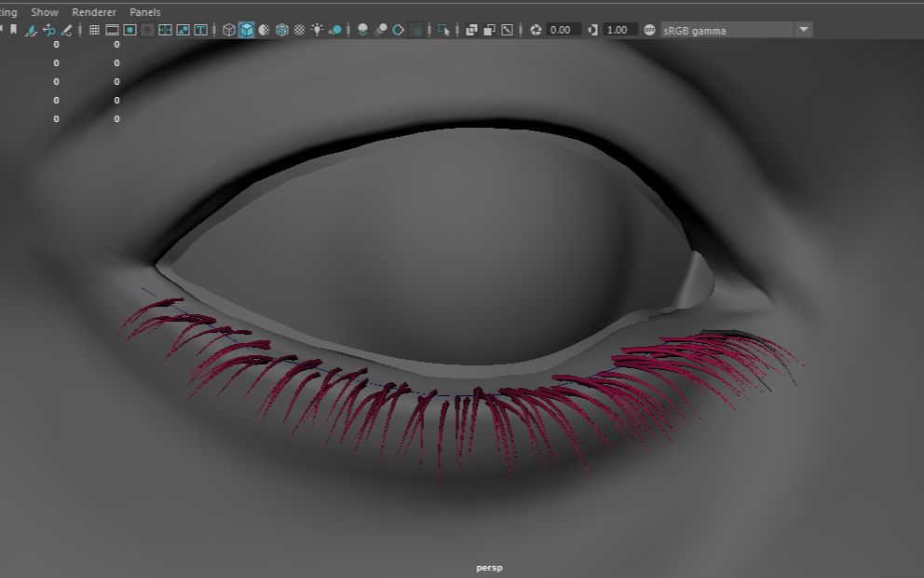Click the gamma icon
Viewport: 924px width, 578px height.
593,30
